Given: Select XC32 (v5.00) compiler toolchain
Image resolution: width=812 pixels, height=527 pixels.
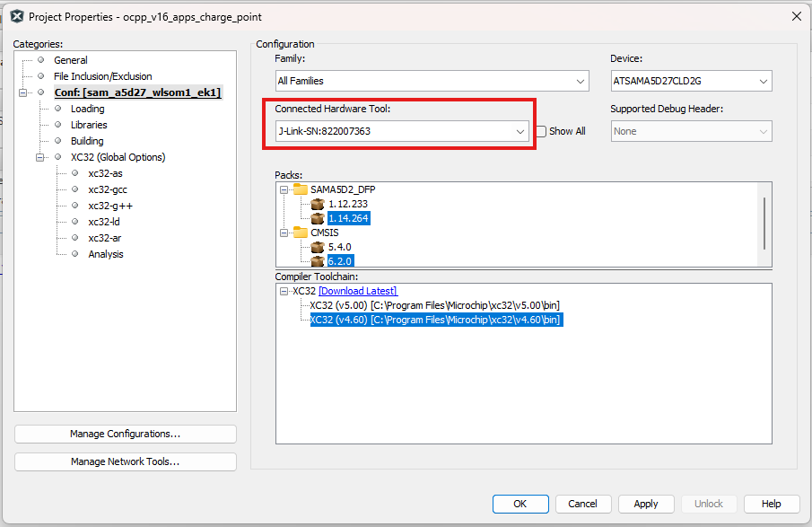Looking at the screenshot, I should click(x=434, y=305).
